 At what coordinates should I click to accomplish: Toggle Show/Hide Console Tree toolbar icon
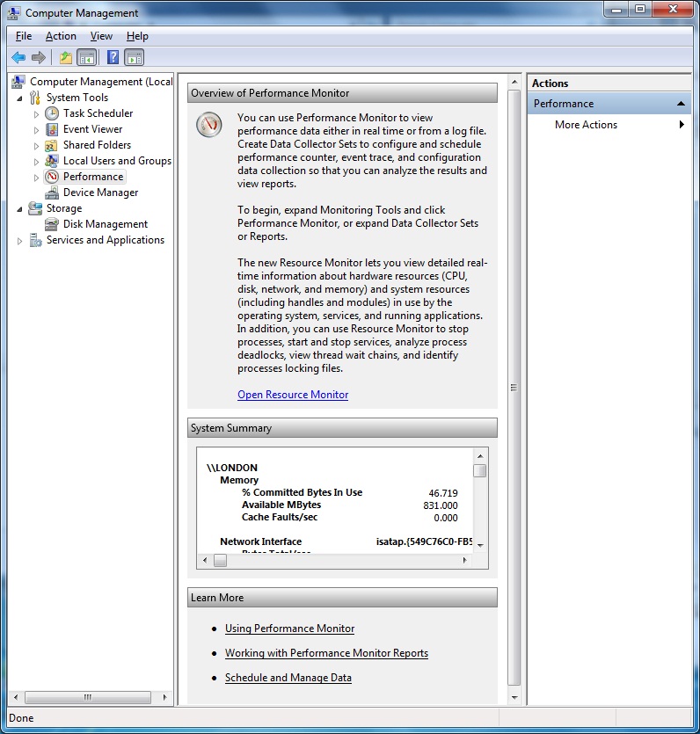tap(87, 58)
